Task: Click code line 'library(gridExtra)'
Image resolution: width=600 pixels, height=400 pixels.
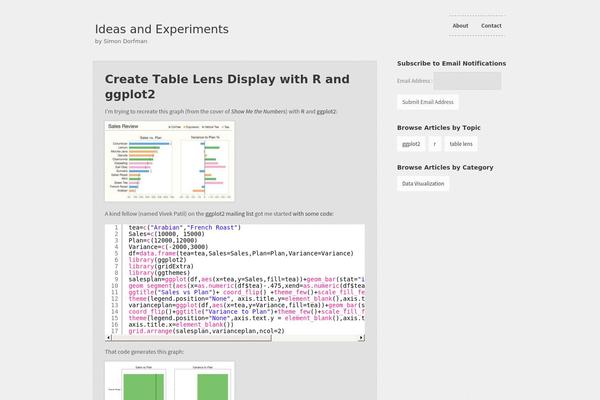Action: pos(161,266)
